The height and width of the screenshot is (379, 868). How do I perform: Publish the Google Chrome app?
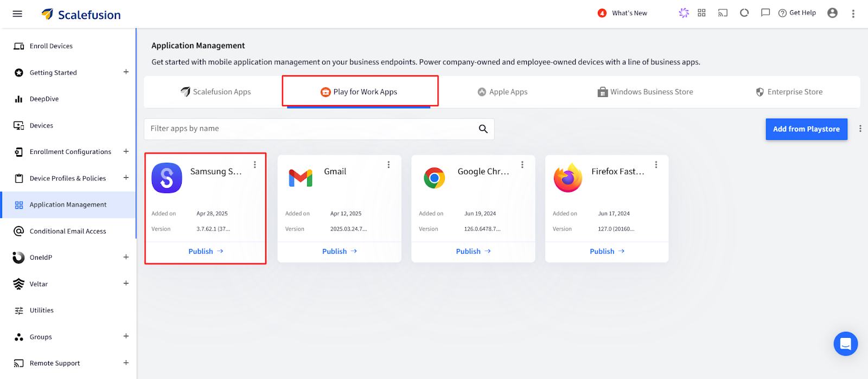pyautogui.click(x=473, y=252)
